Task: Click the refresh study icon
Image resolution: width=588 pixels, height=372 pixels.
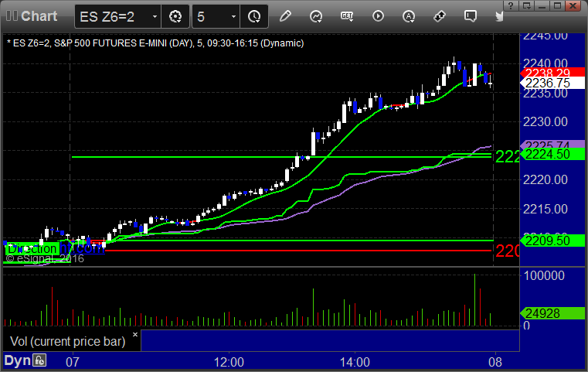Action: click(315, 15)
